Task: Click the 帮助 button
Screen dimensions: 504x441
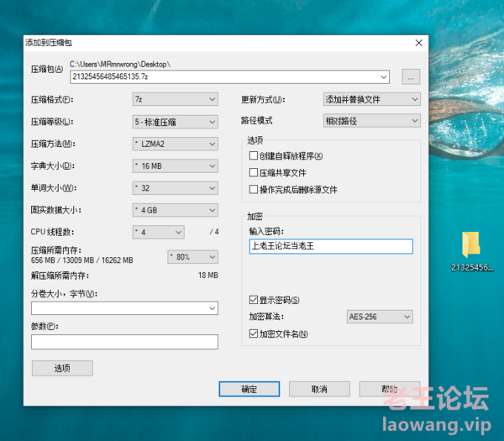Action: point(389,389)
